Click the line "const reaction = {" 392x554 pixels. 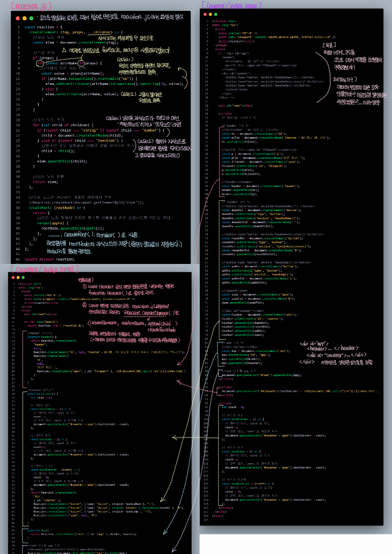[43, 27]
